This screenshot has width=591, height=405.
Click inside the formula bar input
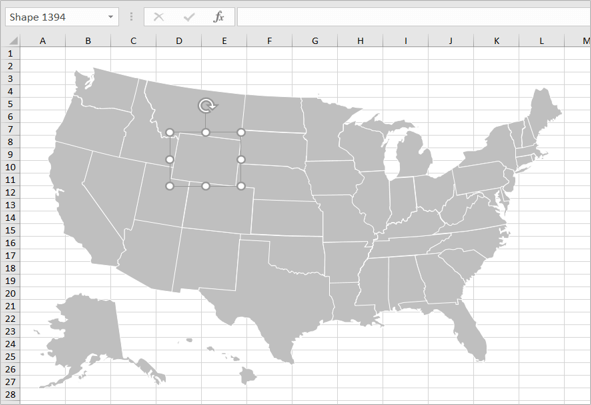(414, 17)
